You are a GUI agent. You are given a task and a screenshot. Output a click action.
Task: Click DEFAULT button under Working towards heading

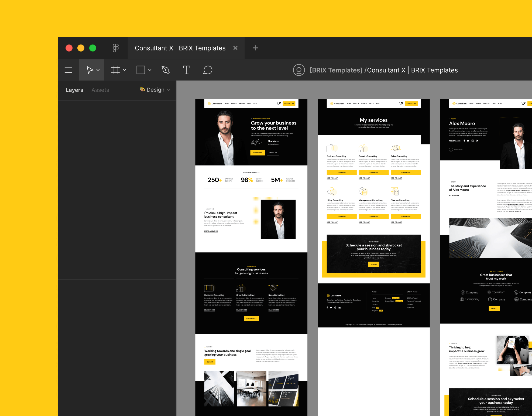tap(210, 362)
